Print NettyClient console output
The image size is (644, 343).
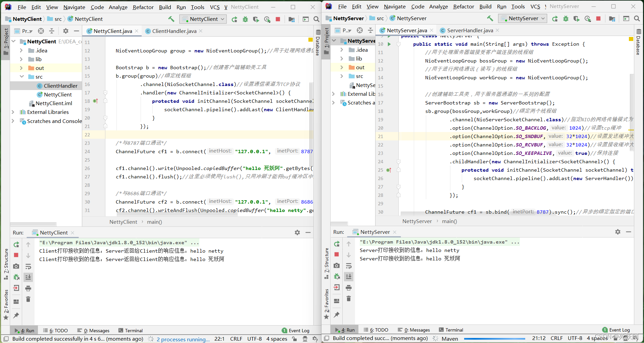click(28, 288)
